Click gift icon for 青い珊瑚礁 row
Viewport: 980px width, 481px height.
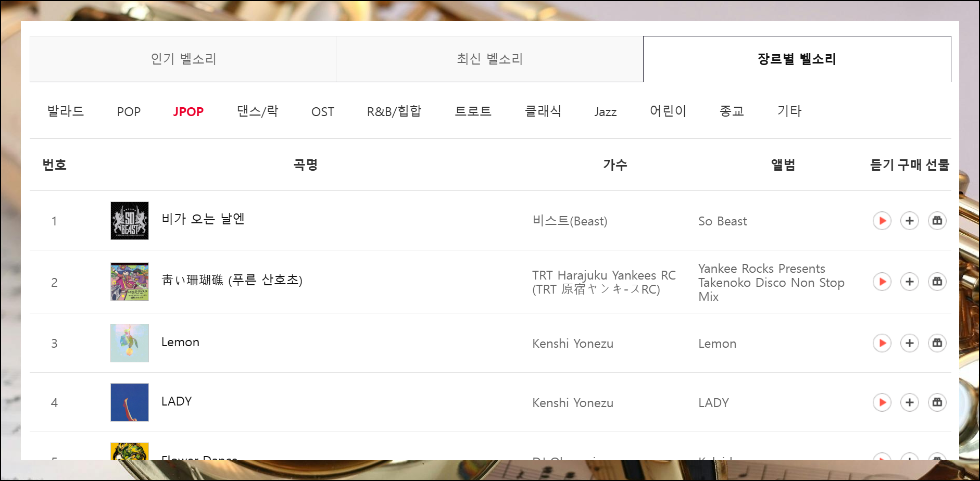pos(937,282)
